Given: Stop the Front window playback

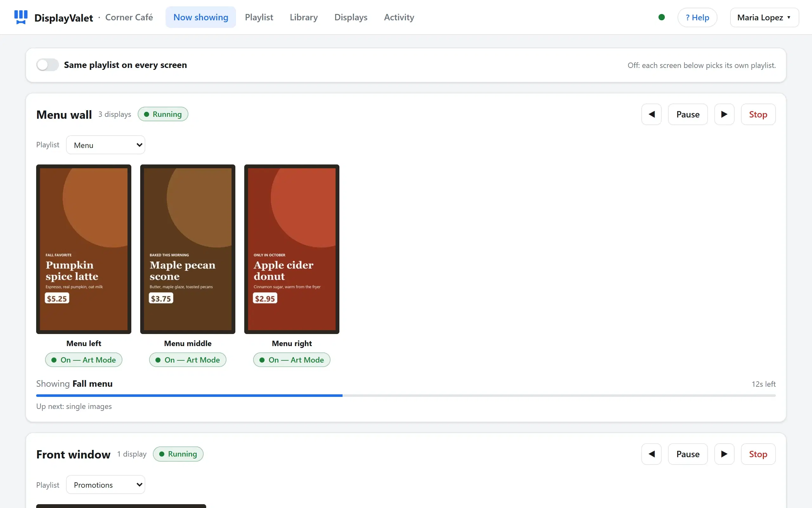Looking at the screenshot, I should pos(758,454).
